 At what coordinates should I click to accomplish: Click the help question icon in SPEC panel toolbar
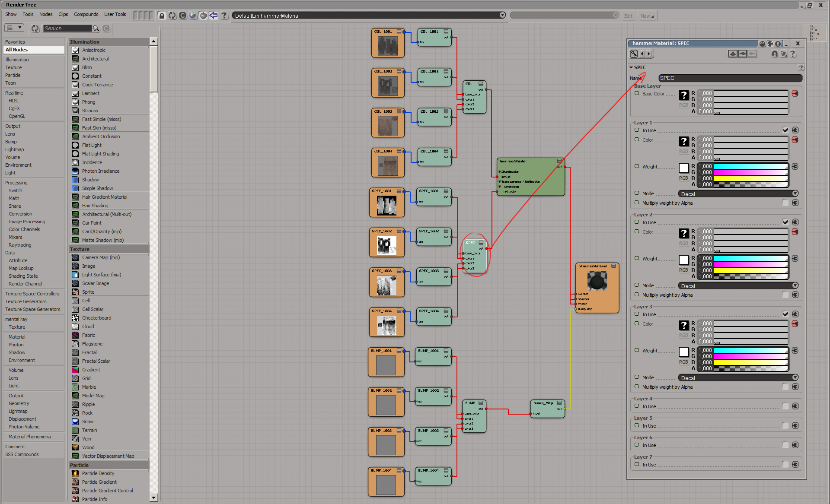(792, 54)
